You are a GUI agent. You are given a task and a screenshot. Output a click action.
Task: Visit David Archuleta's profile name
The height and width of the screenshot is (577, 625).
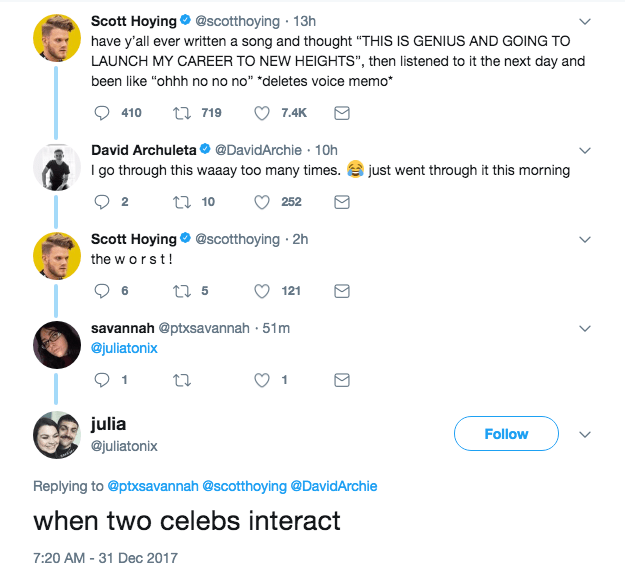tap(143, 149)
